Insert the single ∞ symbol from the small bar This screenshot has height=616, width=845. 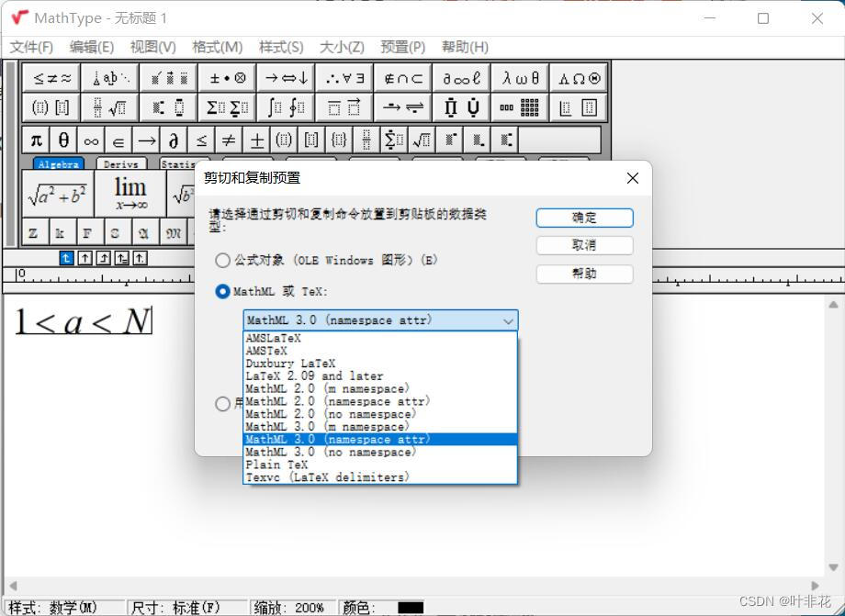[91, 140]
